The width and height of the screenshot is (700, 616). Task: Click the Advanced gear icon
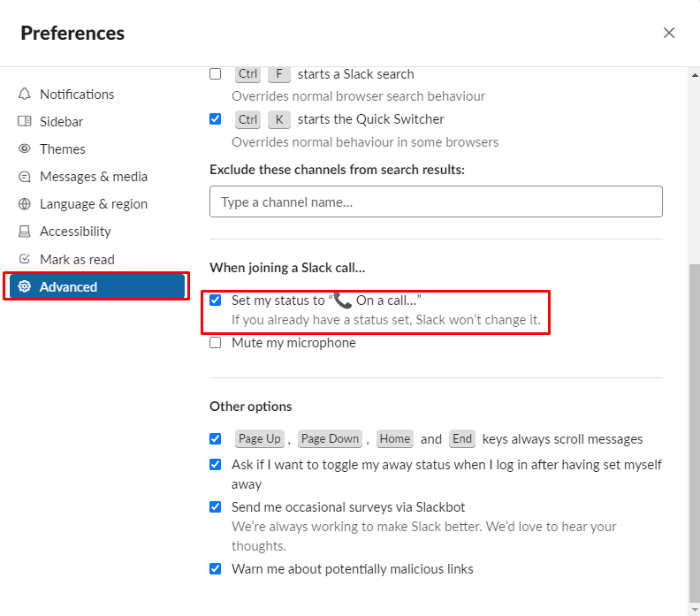pyautogui.click(x=24, y=287)
